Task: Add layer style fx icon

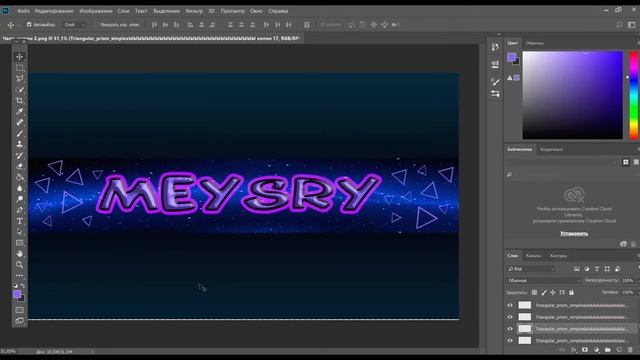Action: [x=573, y=350]
